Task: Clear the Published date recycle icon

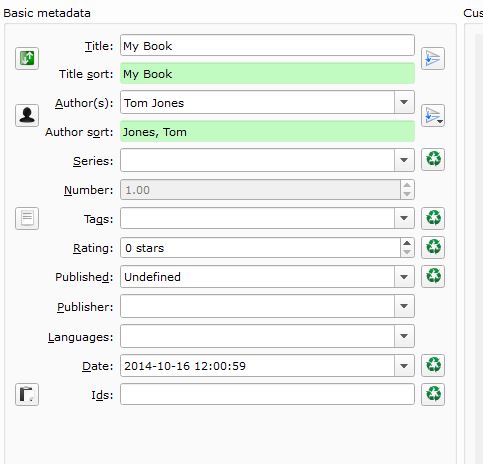Action: pos(433,276)
